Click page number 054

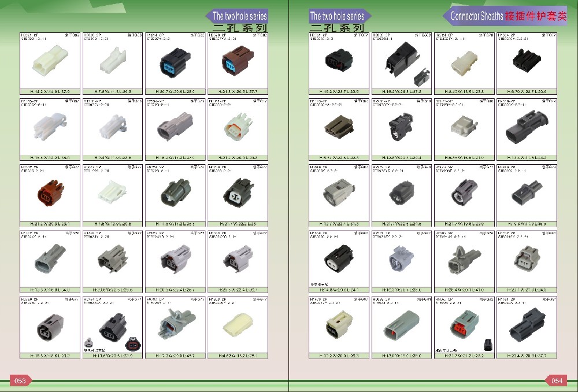click(557, 380)
